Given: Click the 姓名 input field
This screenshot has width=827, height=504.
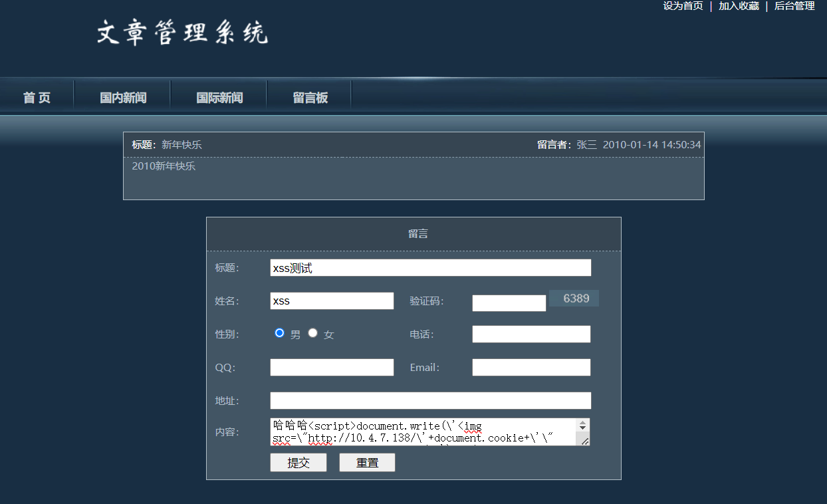Looking at the screenshot, I should click(x=332, y=301).
